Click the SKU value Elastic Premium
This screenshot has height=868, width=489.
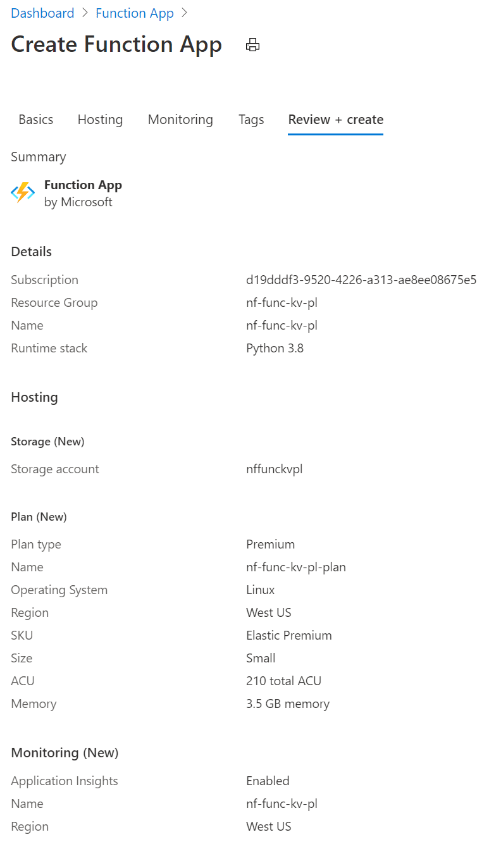[x=289, y=635]
